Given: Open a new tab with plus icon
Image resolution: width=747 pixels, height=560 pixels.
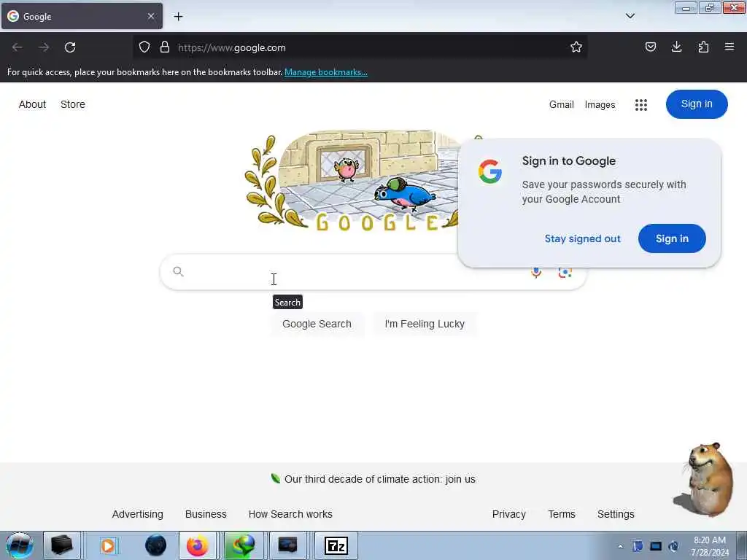Looking at the screenshot, I should [x=178, y=17].
